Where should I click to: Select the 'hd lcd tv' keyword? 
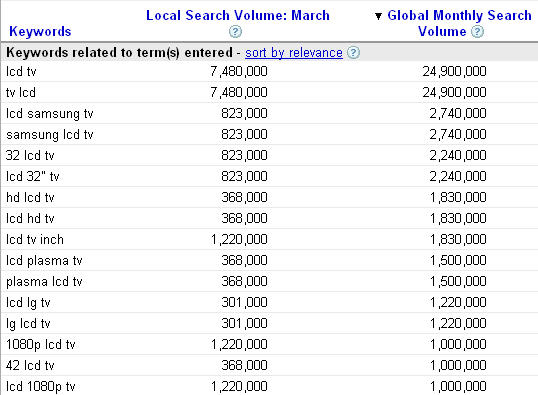pos(30,197)
